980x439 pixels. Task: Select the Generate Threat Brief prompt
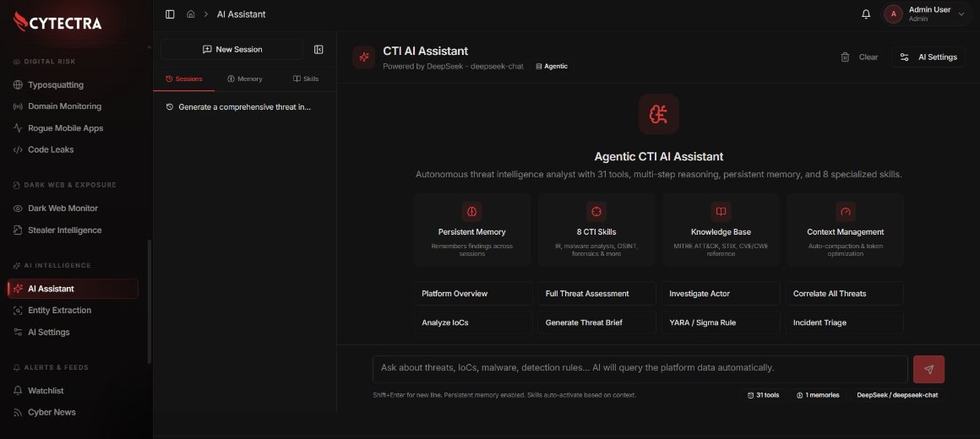coord(597,322)
